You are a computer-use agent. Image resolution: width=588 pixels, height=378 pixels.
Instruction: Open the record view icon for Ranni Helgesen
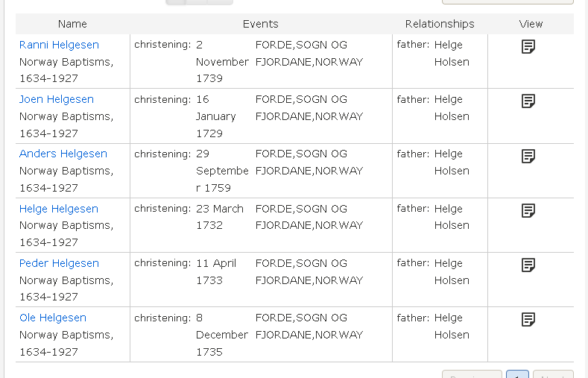pos(528,47)
